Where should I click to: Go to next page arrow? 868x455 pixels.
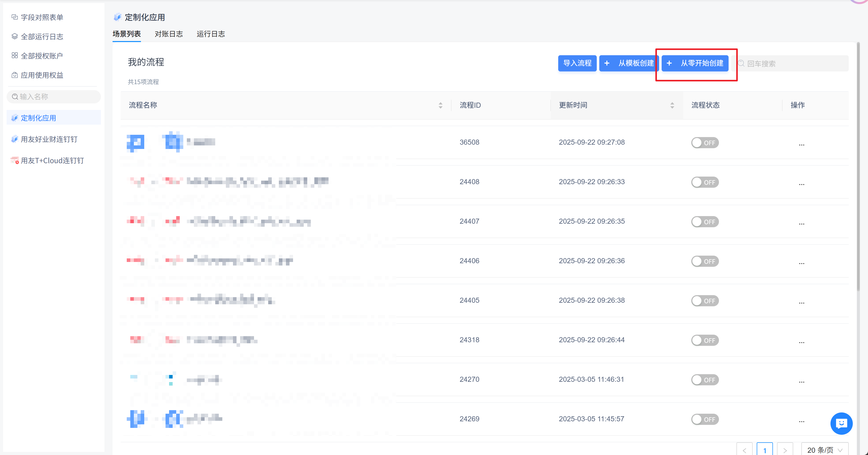click(785, 450)
